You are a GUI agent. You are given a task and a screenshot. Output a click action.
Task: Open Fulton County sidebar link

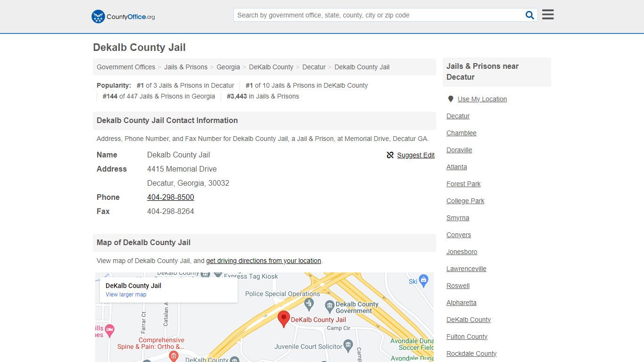(467, 337)
